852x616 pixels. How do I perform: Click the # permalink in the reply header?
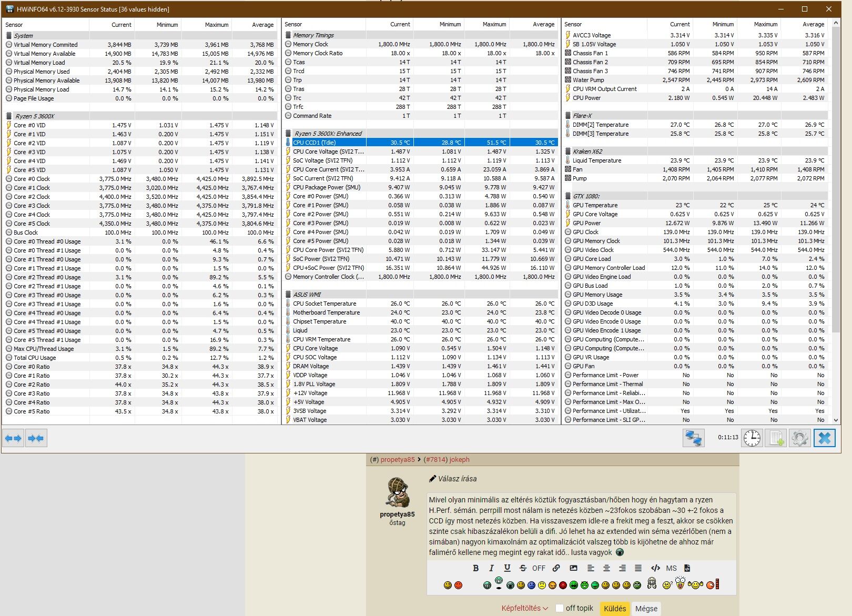pos(374,460)
